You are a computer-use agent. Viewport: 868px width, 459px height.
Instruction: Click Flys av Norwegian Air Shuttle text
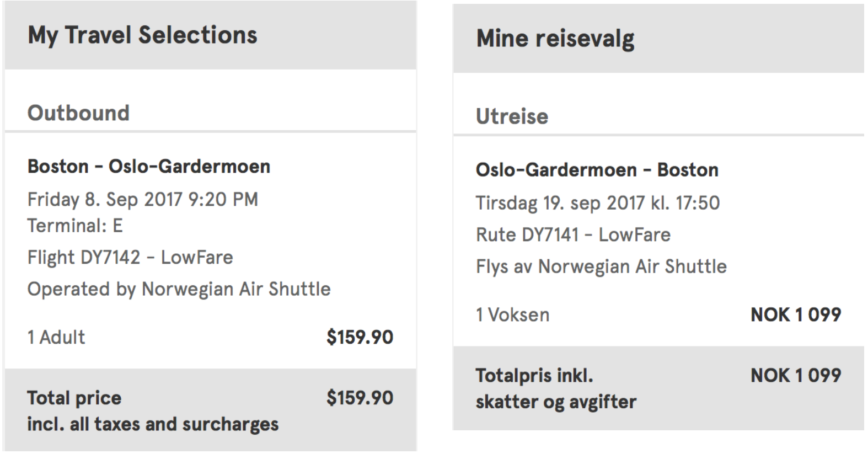(x=601, y=266)
